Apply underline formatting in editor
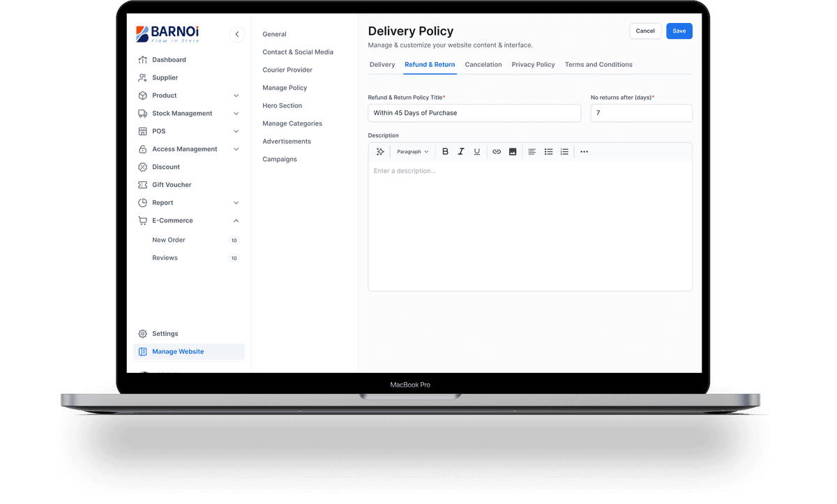837x504 pixels. pyautogui.click(x=477, y=152)
